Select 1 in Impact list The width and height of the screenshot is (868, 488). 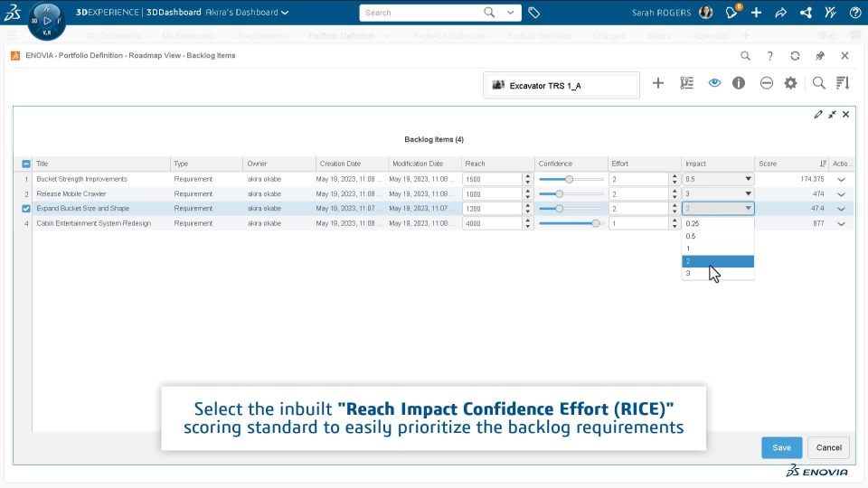(718, 249)
